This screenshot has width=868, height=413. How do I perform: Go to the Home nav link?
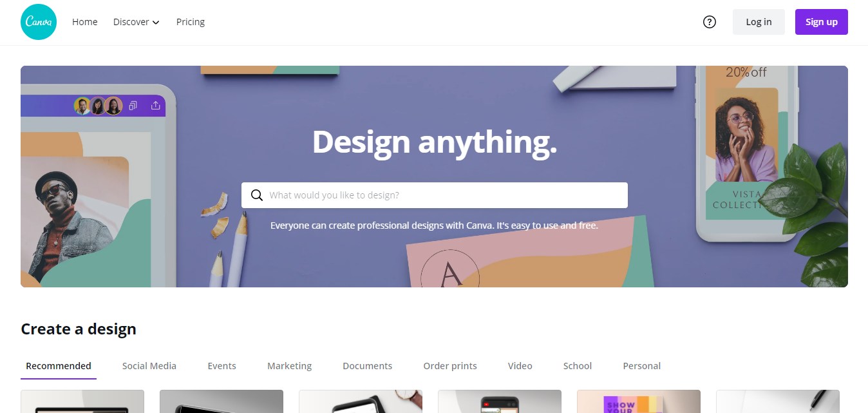pos(85,22)
